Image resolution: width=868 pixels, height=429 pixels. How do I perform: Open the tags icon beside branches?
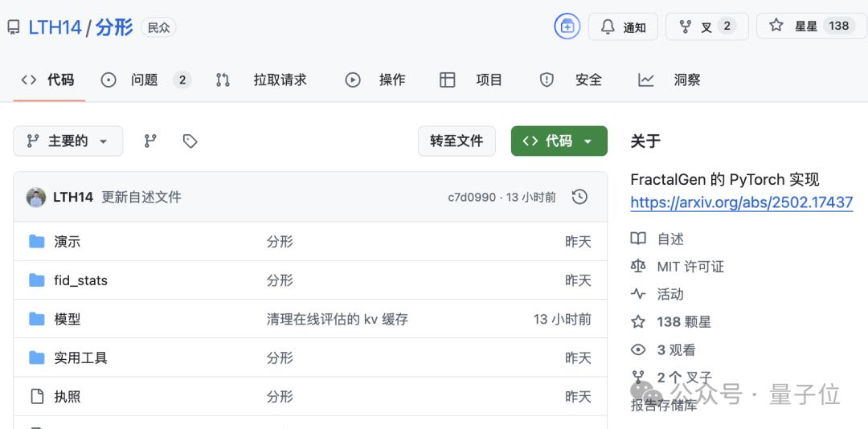190,141
